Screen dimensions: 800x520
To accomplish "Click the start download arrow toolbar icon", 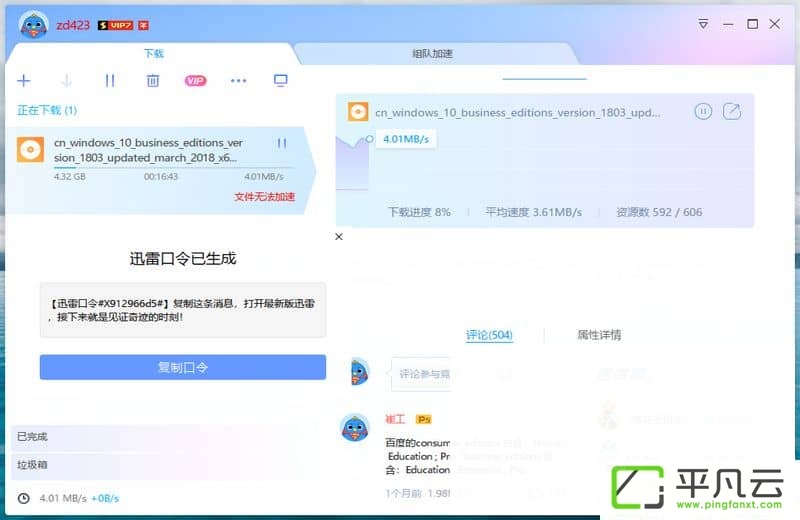I will coord(66,81).
